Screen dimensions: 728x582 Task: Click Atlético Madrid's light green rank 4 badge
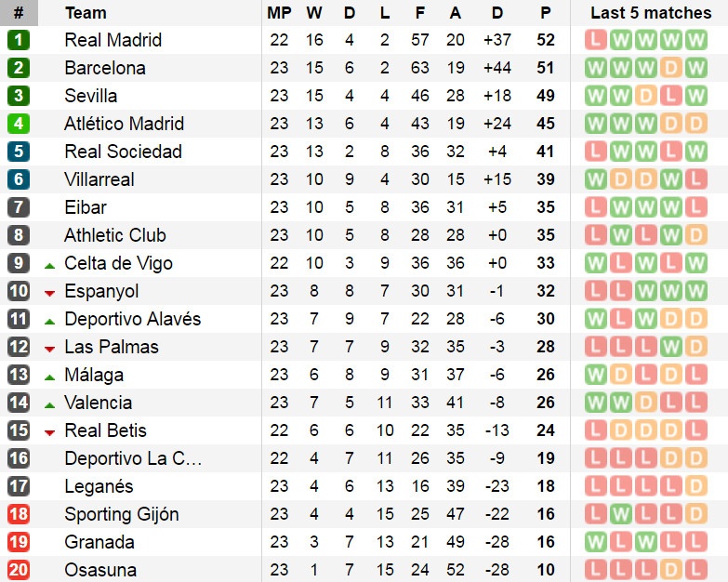[19, 124]
